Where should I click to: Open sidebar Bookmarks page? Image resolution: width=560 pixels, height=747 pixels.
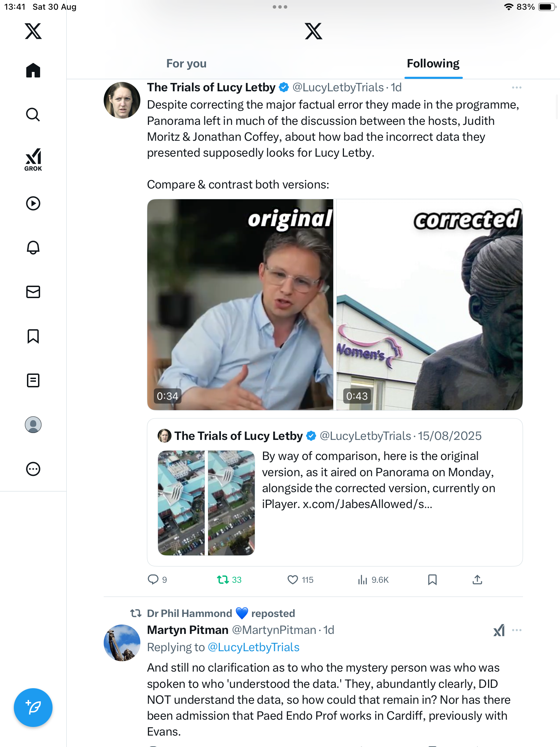pyautogui.click(x=33, y=336)
